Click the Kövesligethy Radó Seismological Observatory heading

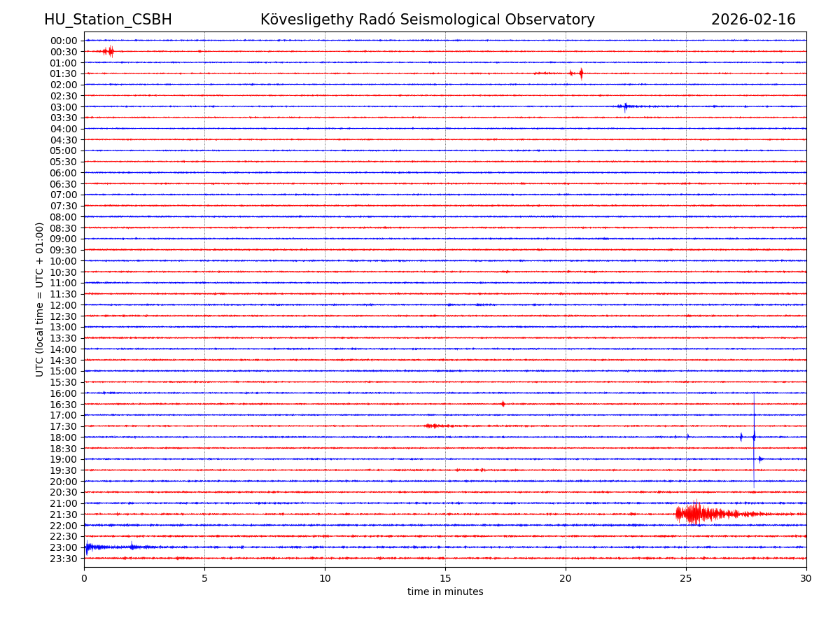click(427, 20)
